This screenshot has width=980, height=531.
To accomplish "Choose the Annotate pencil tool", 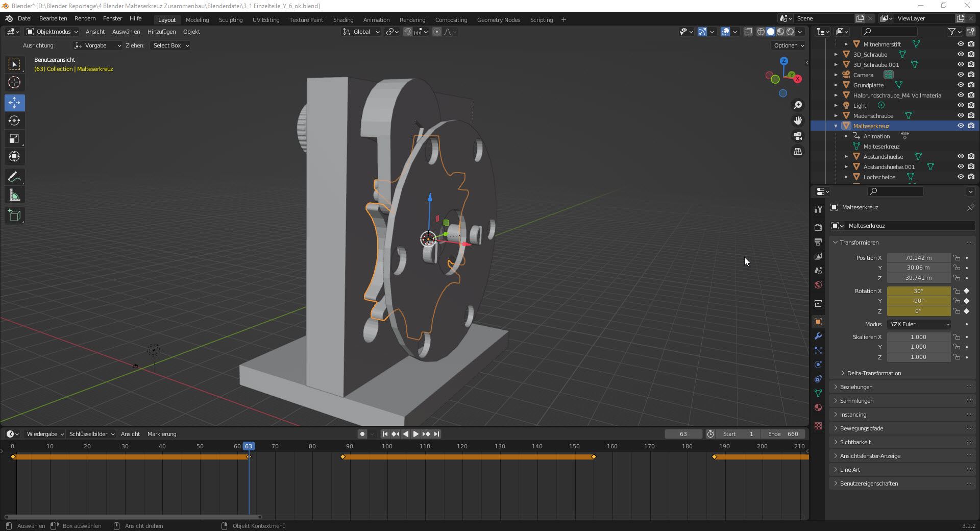I will pyautogui.click(x=14, y=177).
